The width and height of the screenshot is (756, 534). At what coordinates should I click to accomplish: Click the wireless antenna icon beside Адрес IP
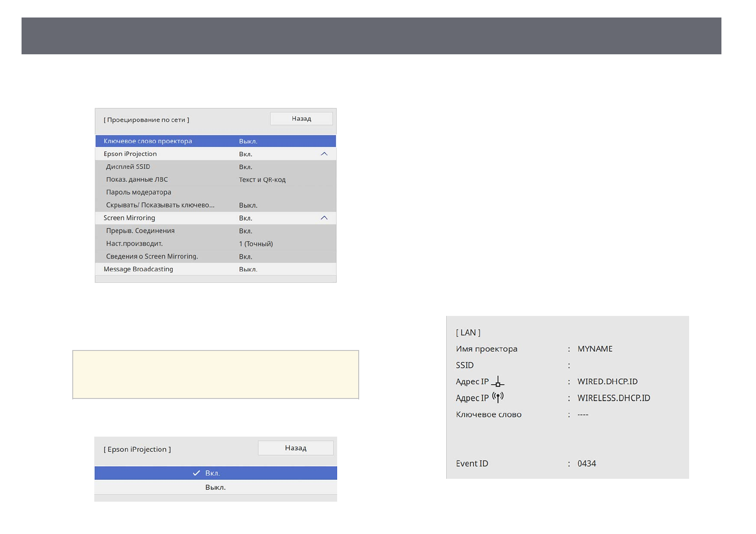pyautogui.click(x=497, y=397)
